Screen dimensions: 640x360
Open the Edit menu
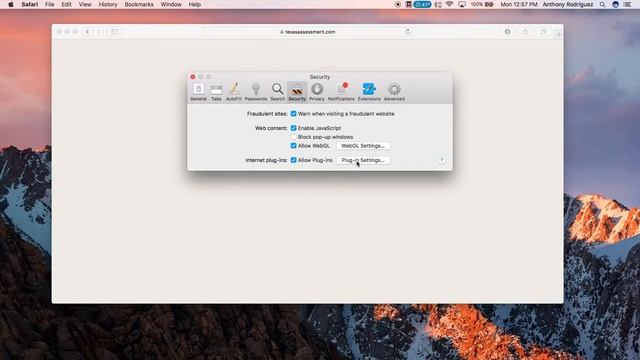[66, 4]
